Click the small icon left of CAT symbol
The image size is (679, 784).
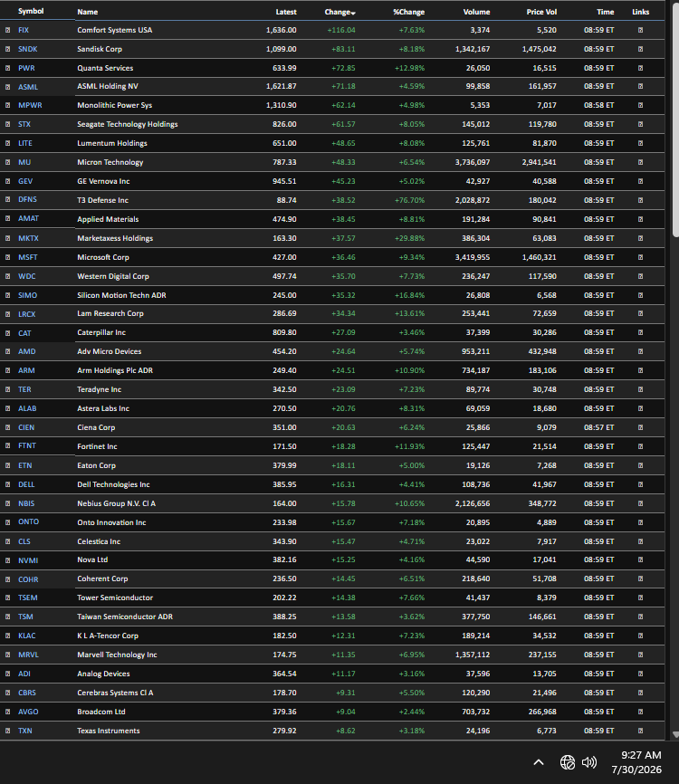7,333
